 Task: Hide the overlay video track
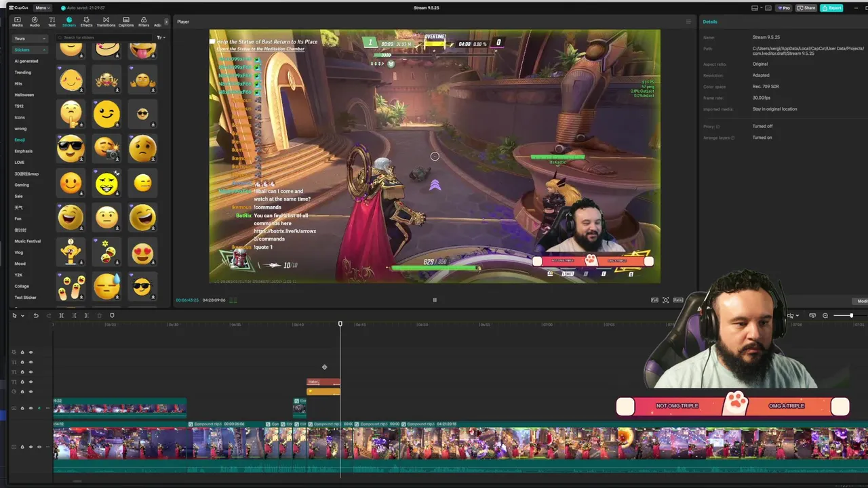[31, 408]
